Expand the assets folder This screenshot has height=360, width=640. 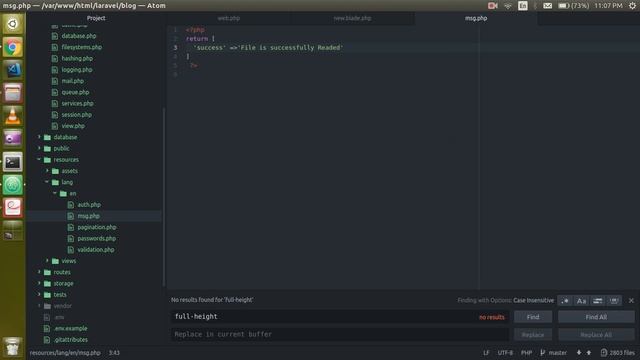[47, 171]
